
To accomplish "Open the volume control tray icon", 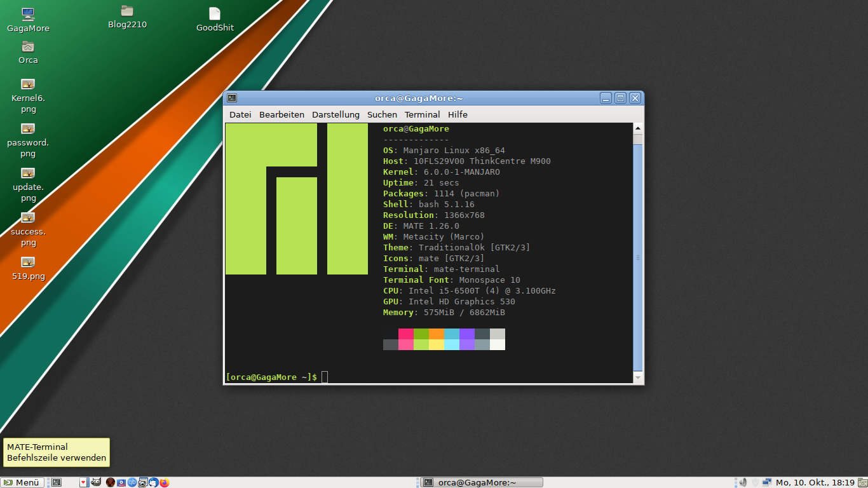I will pyautogui.click(x=742, y=482).
